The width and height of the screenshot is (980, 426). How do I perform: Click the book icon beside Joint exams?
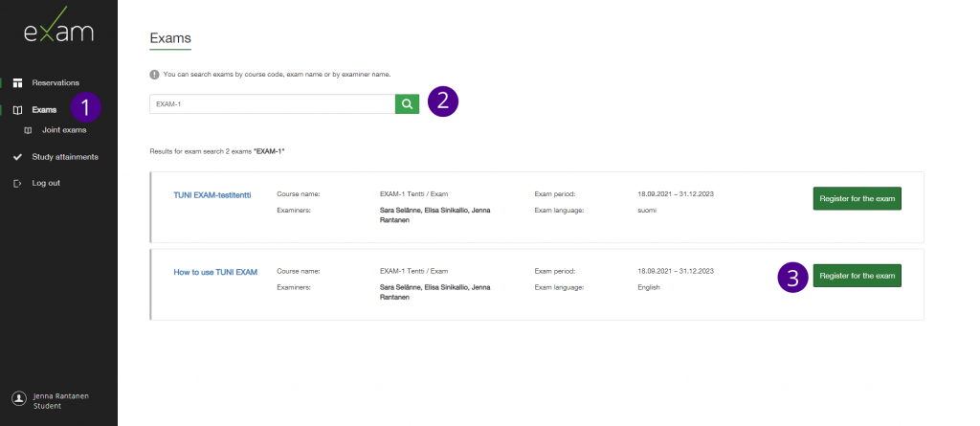click(x=28, y=130)
